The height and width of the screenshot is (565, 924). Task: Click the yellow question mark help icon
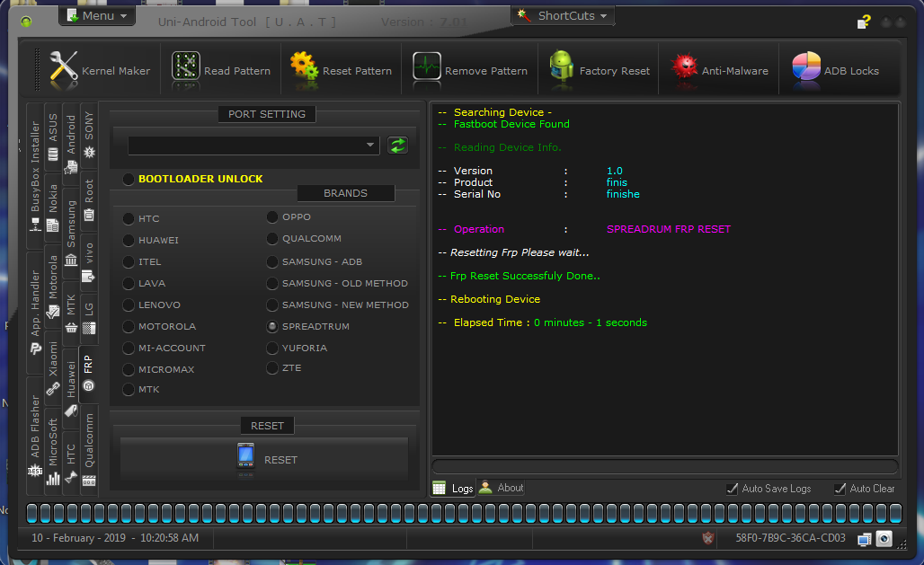(864, 22)
